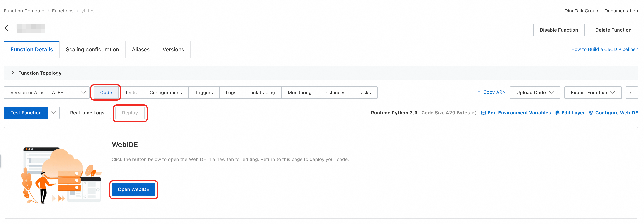
Task: Click the Edit Layer stack icon
Action: coord(557,113)
